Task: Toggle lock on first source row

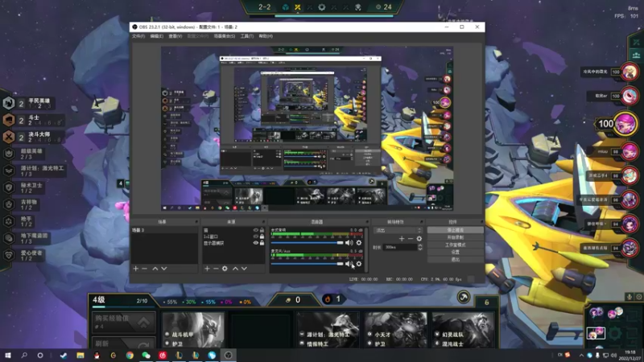Action: [x=262, y=230]
